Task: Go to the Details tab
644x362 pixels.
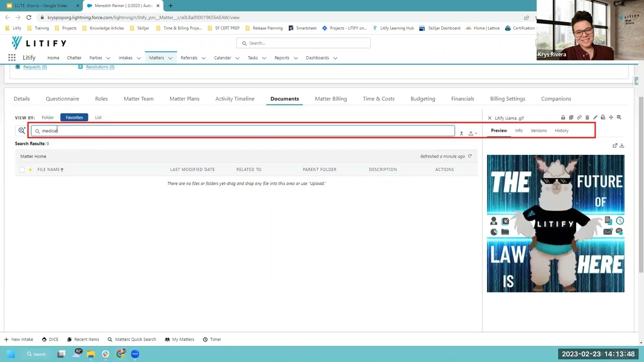Action: 22,99
